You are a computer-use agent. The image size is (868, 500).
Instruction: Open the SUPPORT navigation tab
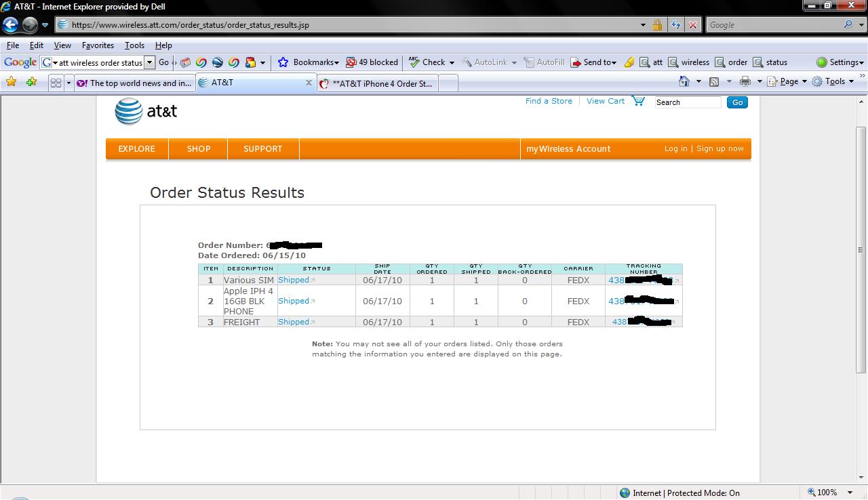tap(263, 149)
